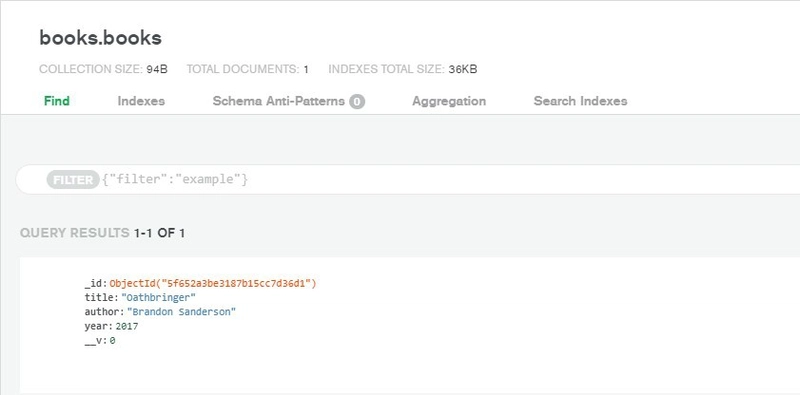Click the indexes total size value 36KB

(x=463, y=69)
